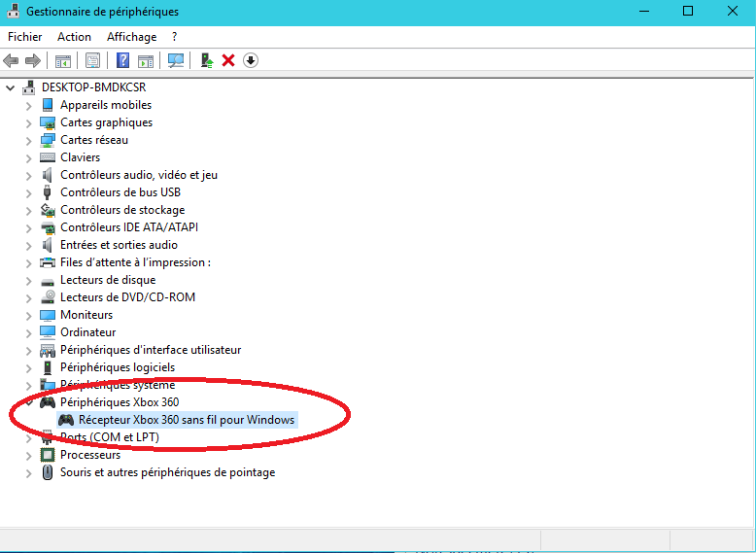Click the Lecteurs de DVD/CD-ROM disc icon

(48, 297)
